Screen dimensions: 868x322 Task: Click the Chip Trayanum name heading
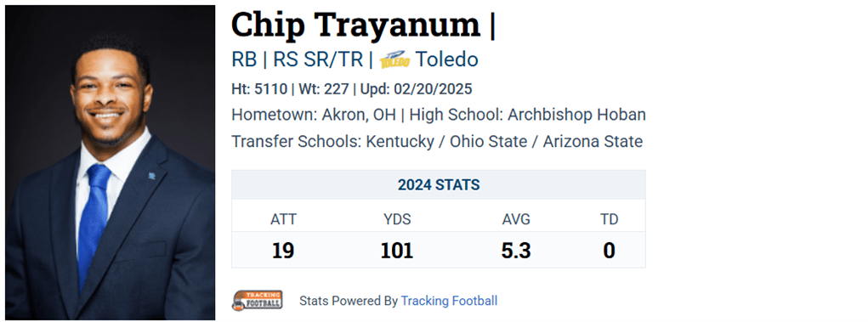coord(355,25)
